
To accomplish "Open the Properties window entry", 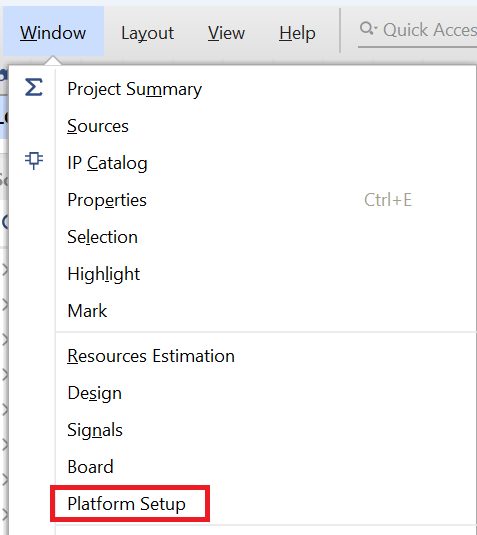I will (x=266, y=200).
